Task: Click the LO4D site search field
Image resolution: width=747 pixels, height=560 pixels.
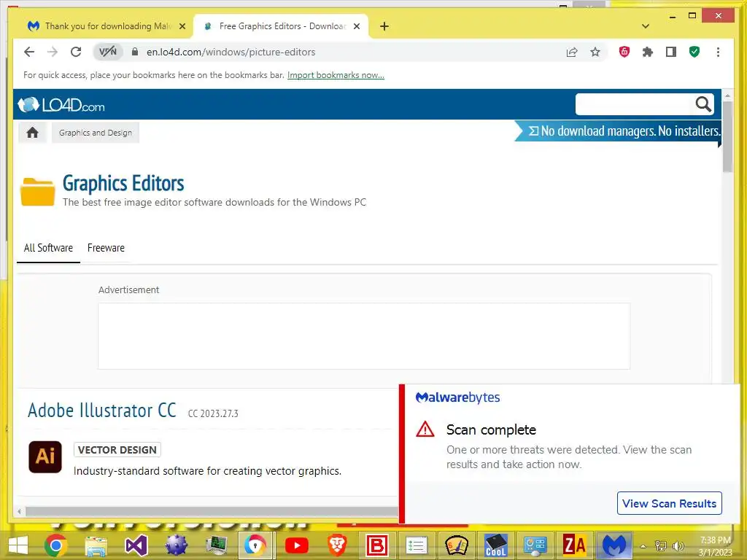Action: 633,104
